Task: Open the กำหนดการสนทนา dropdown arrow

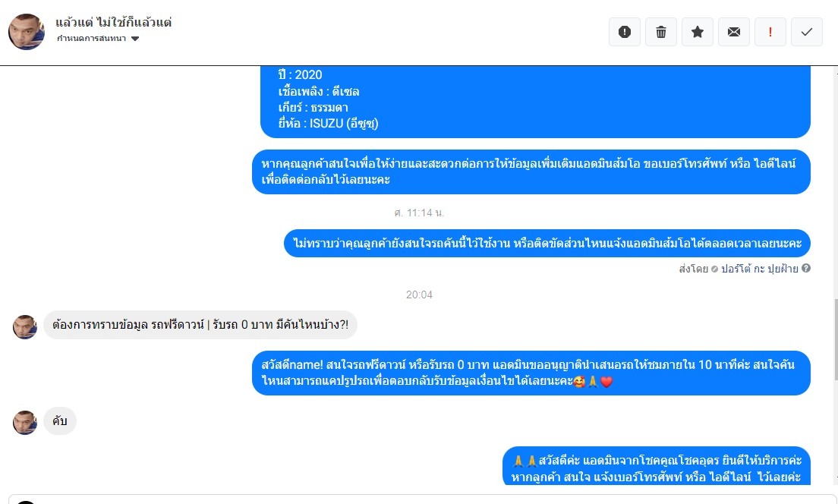Action: 135,39
